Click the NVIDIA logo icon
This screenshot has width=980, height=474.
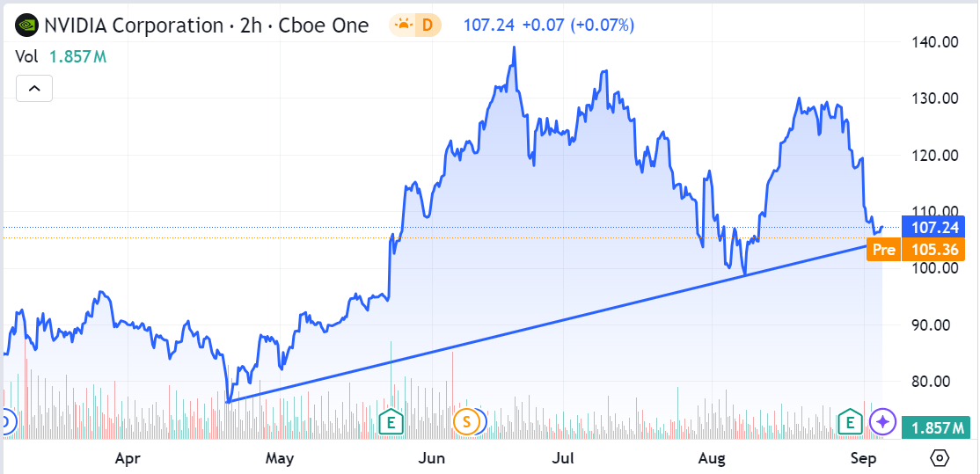pyautogui.click(x=27, y=26)
